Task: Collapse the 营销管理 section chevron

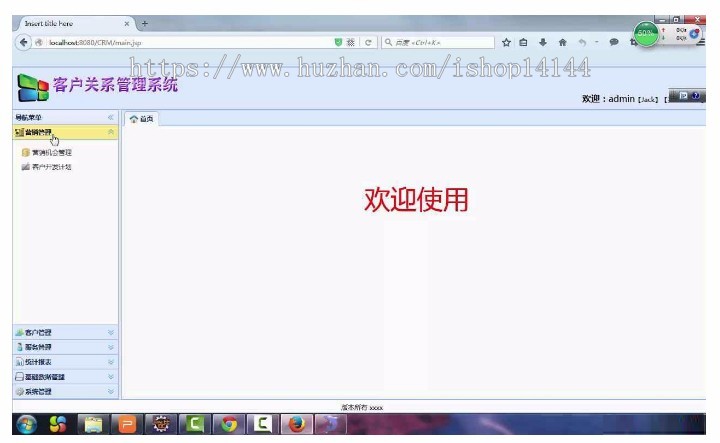Action: [x=111, y=132]
